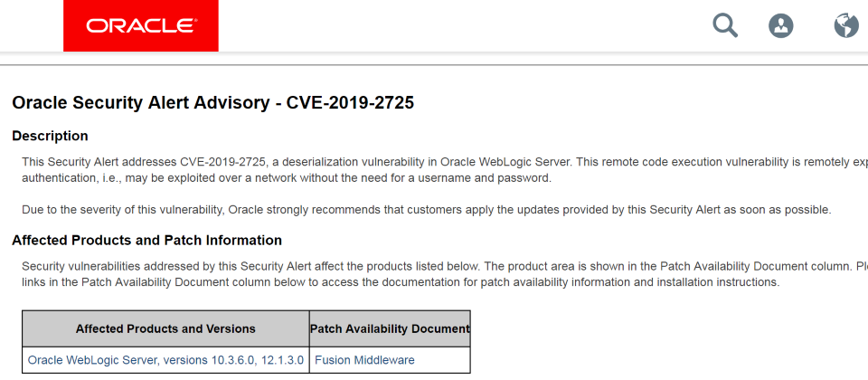Click the line beginning 'links in the Patch Availability'
The height and width of the screenshot is (380, 868).
coord(401,282)
